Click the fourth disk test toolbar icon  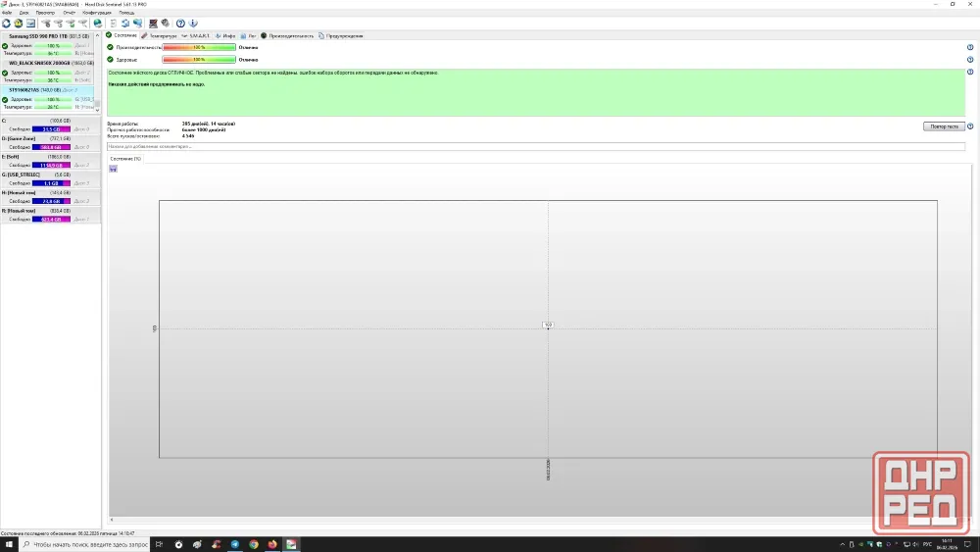point(82,24)
